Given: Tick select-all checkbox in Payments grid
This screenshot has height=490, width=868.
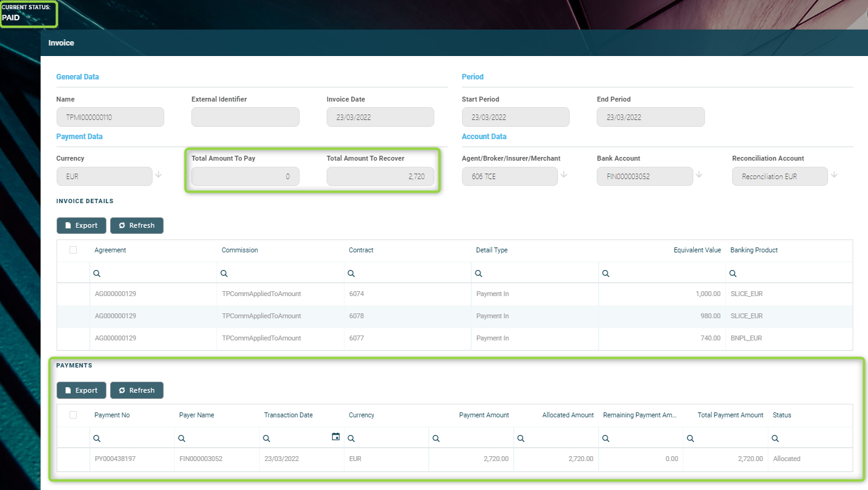Looking at the screenshot, I should (x=73, y=415).
